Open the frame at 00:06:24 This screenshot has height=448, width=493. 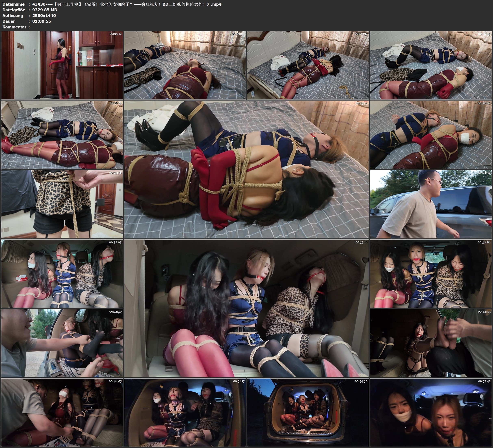[x=185, y=65]
